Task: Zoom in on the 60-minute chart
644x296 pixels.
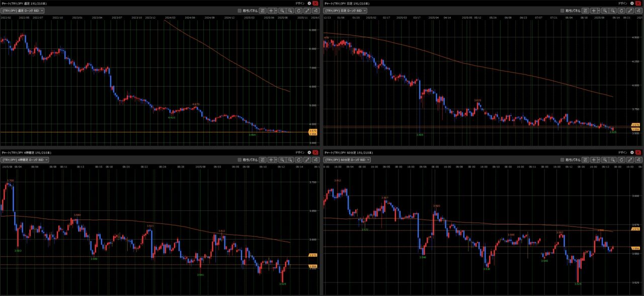Action: 605,160
